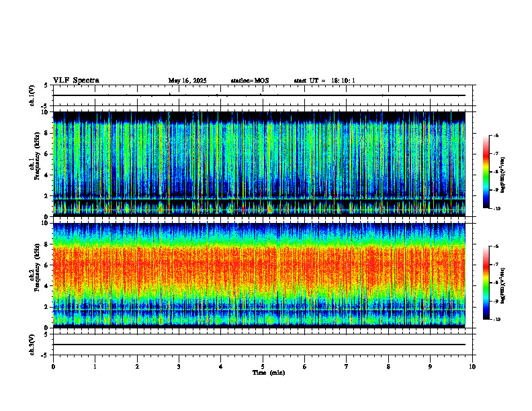
Task: Click time axis tick label "9"
Action: click(430, 367)
